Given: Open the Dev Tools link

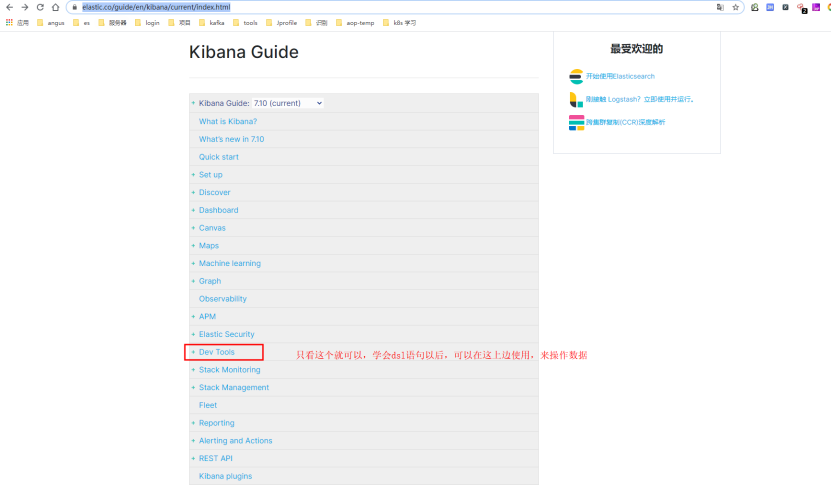Looking at the screenshot, I should coord(217,352).
